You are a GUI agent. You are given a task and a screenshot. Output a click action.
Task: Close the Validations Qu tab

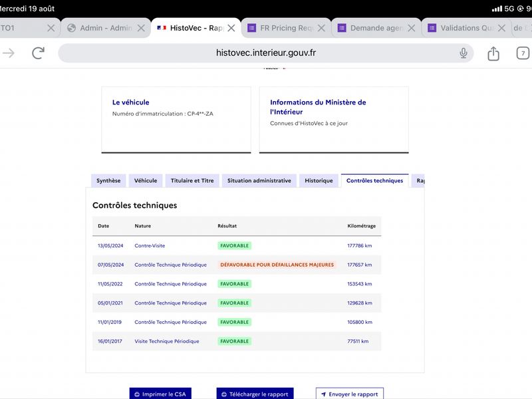point(502,28)
